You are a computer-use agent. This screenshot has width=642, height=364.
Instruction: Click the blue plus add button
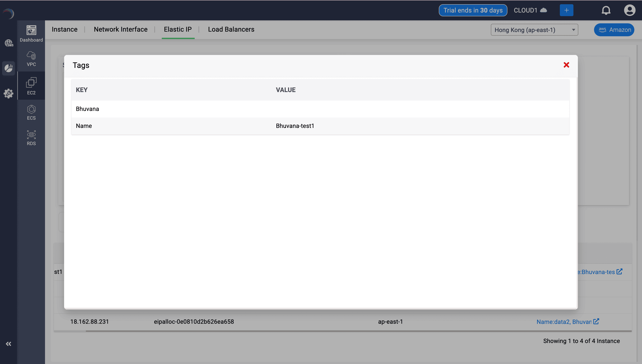566,10
